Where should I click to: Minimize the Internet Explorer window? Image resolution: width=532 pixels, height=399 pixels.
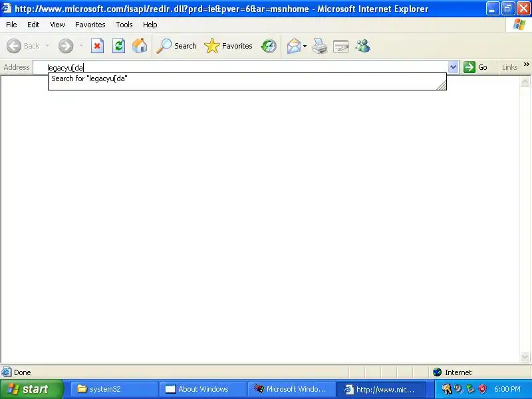click(x=492, y=9)
